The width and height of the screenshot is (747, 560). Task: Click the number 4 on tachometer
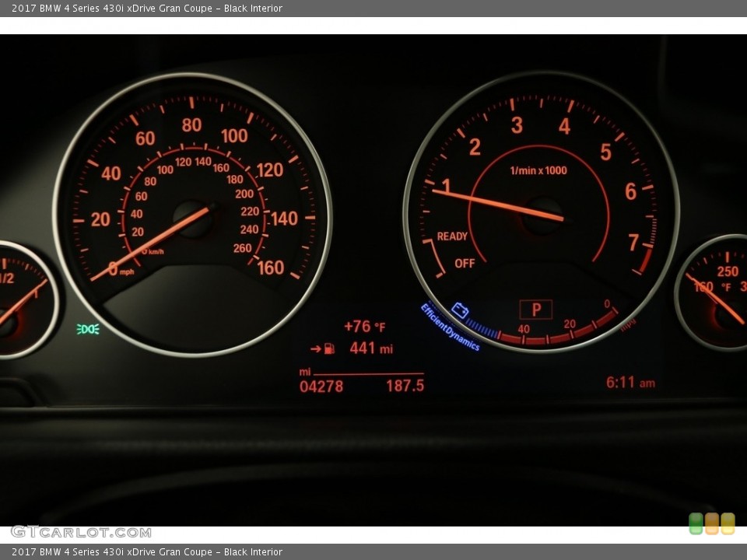pyautogui.click(x=565, y=126)
